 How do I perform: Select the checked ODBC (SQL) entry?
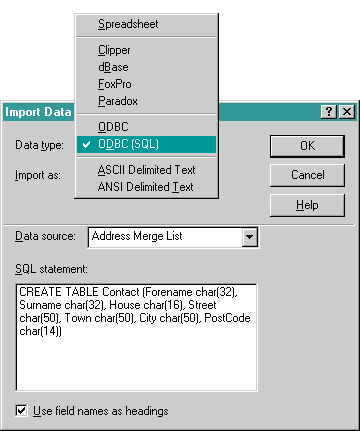click(x=146, y=144)
